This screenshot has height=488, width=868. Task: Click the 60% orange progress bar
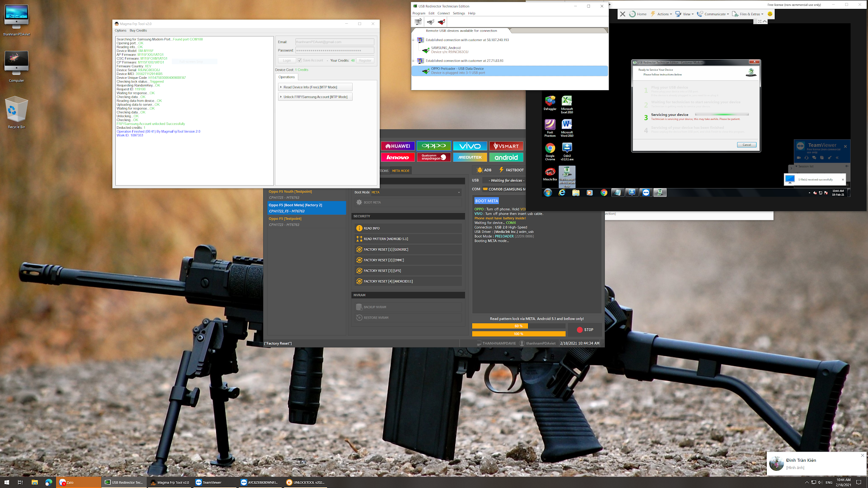(x=500, y=326)
